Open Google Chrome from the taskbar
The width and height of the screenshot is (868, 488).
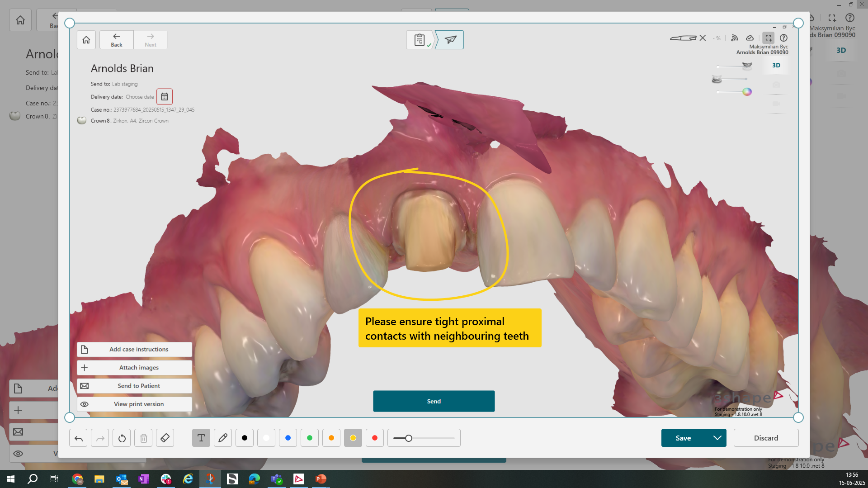pyautogui.click(x=77, y=479)
